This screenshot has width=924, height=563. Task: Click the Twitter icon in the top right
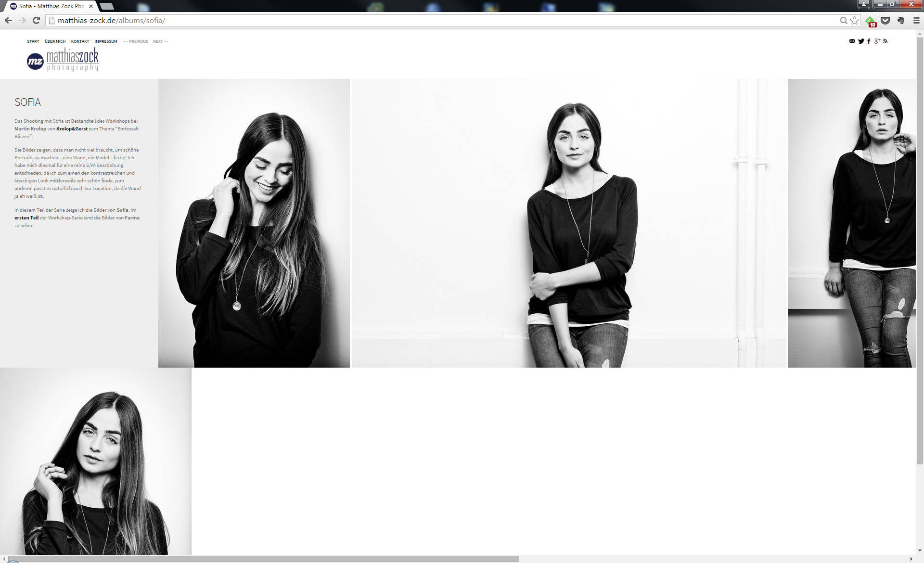pos(860,41)
